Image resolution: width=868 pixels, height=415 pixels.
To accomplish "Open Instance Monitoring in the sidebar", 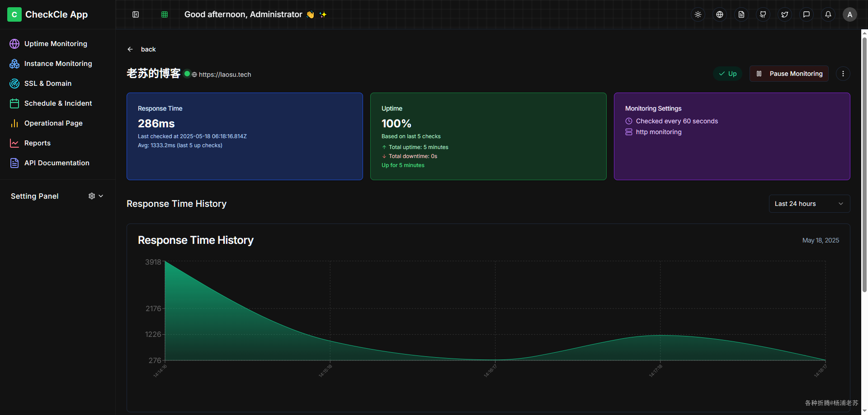I will coord(58,64).
